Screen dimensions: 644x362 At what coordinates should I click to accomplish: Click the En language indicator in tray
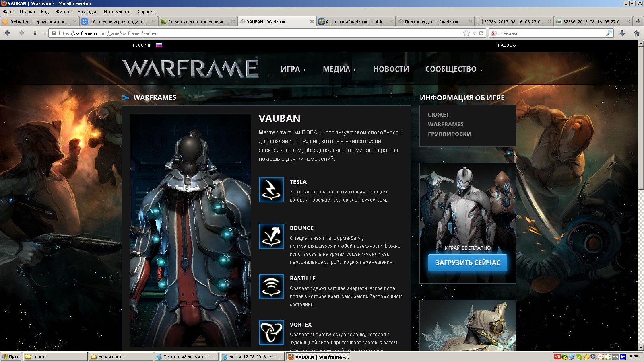[615, 357]
